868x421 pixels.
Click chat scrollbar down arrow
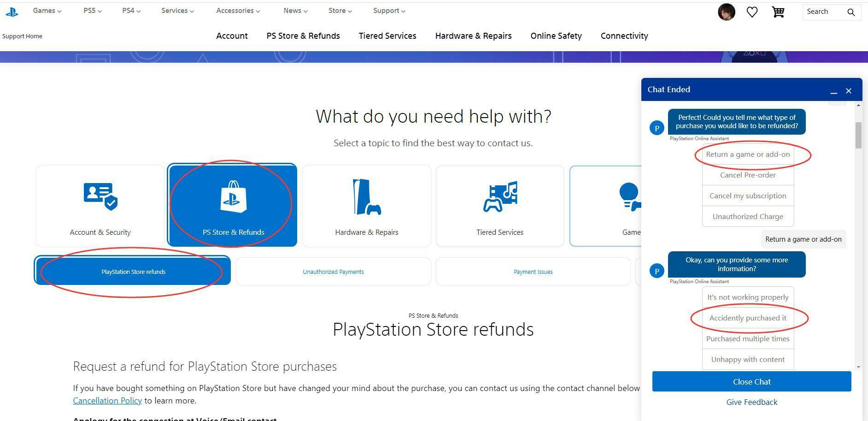click(858, 367)
